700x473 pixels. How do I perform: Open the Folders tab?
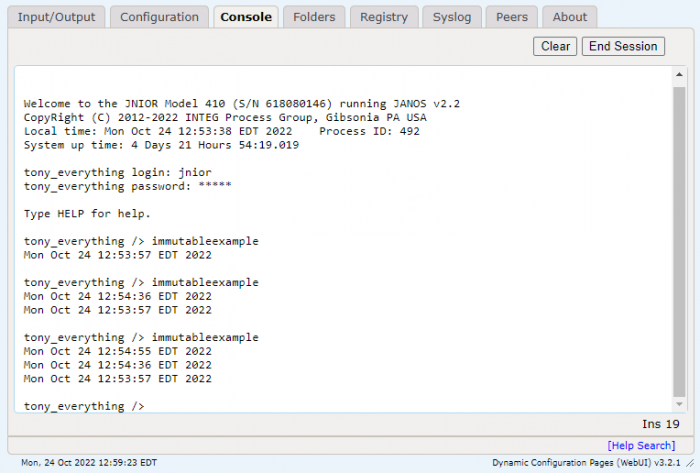(x=314, y=17)
